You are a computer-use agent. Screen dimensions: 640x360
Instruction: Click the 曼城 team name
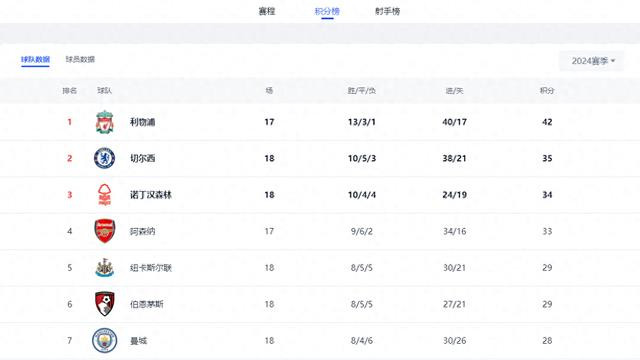pos(138,340)
